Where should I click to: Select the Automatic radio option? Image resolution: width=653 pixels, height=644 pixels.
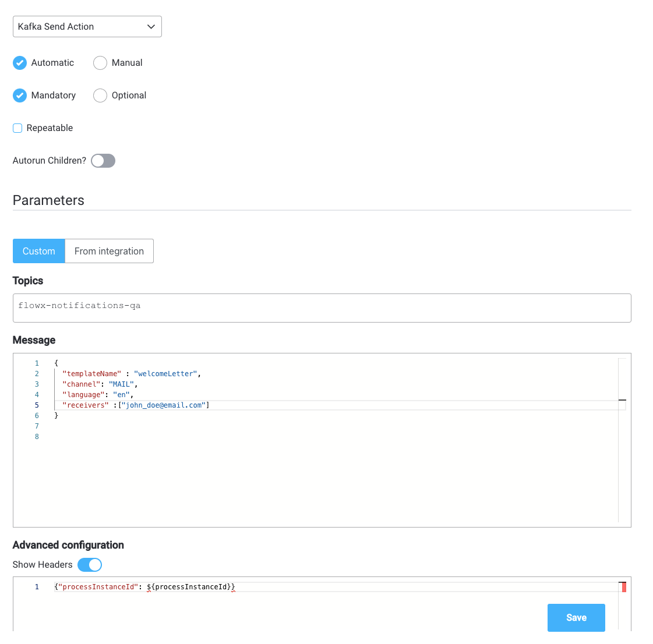[20, 63]
